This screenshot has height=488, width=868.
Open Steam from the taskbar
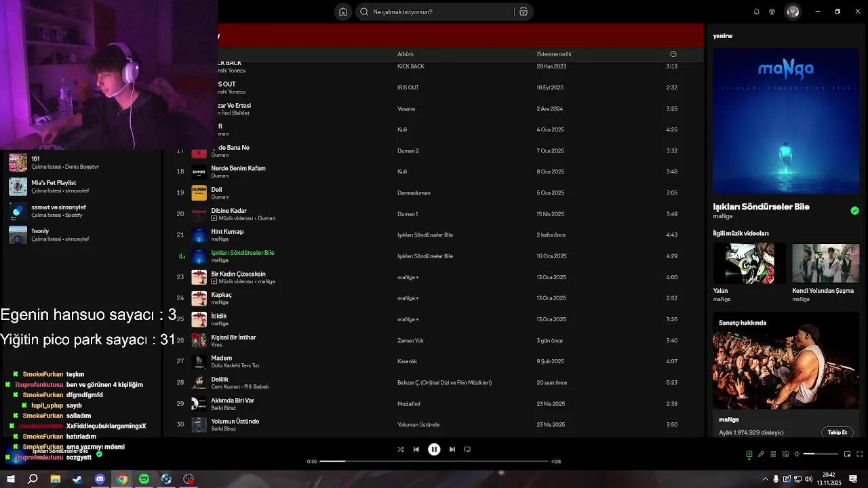click(77, 479)
